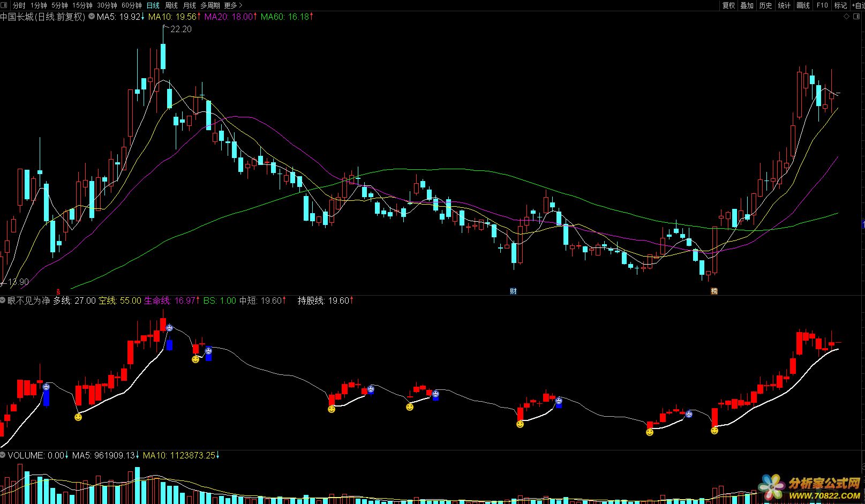
Task: Open the dropdown circle beside VOLUME label
Action: (3, 455)
